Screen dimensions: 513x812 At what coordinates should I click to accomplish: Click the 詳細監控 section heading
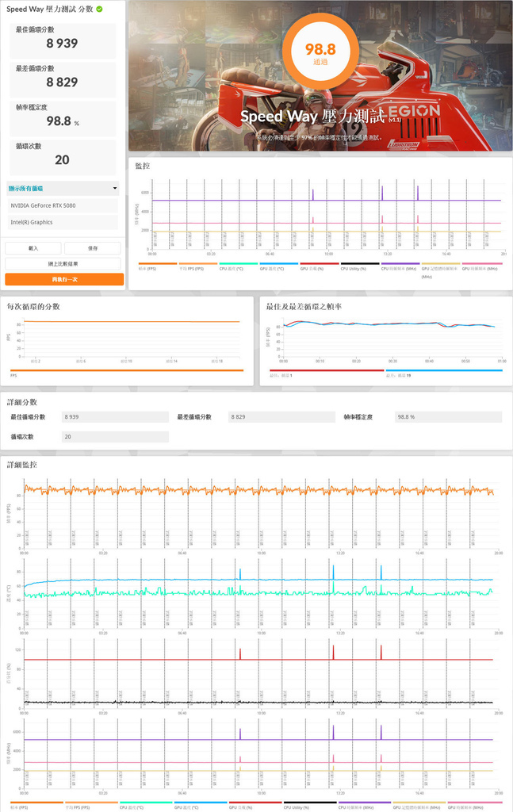click(x=21, y=465)
